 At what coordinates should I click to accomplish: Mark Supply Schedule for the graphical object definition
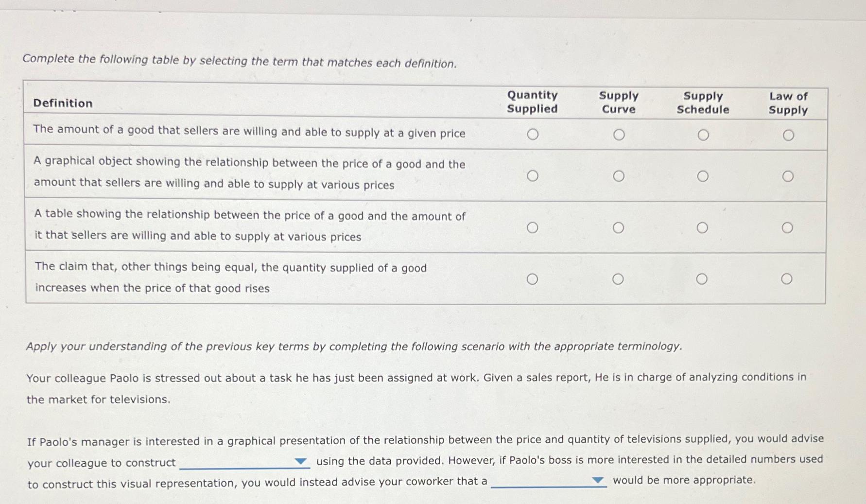click(x=704, y=175)
